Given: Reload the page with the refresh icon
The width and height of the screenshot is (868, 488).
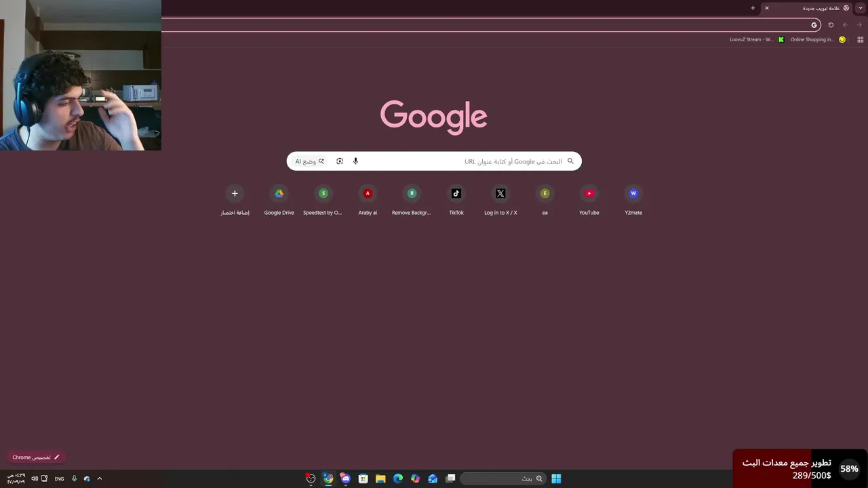Looking at the screenshot, I should click(831, 25).
